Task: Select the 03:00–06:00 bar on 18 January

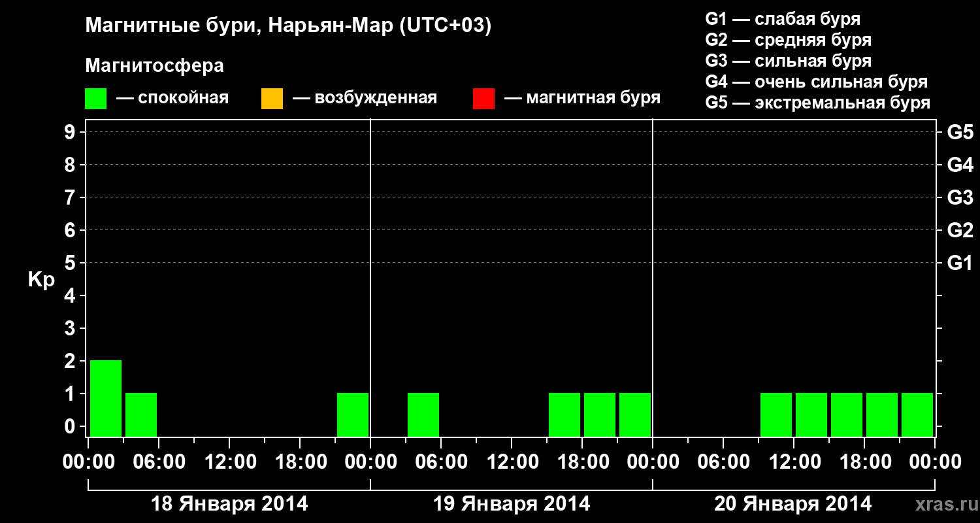Action: click(141, 414)
